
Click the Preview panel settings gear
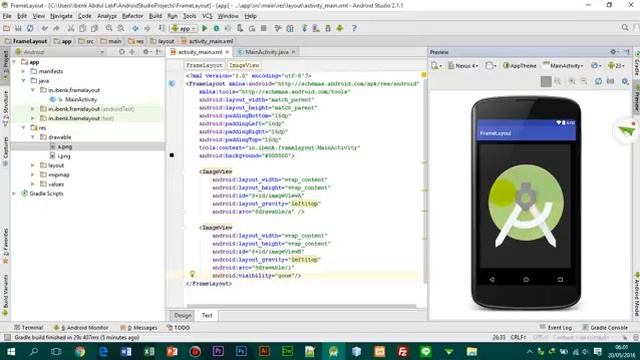pos(613,52)
